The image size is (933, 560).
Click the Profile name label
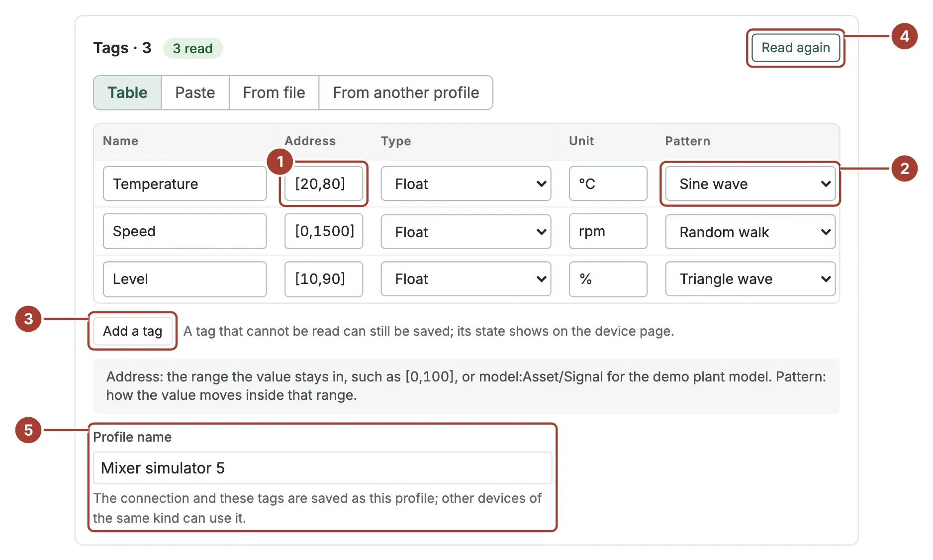tap(132, 437)
